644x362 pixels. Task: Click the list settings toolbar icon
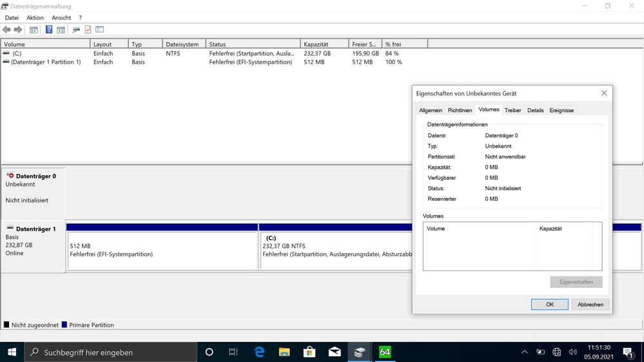100,30
